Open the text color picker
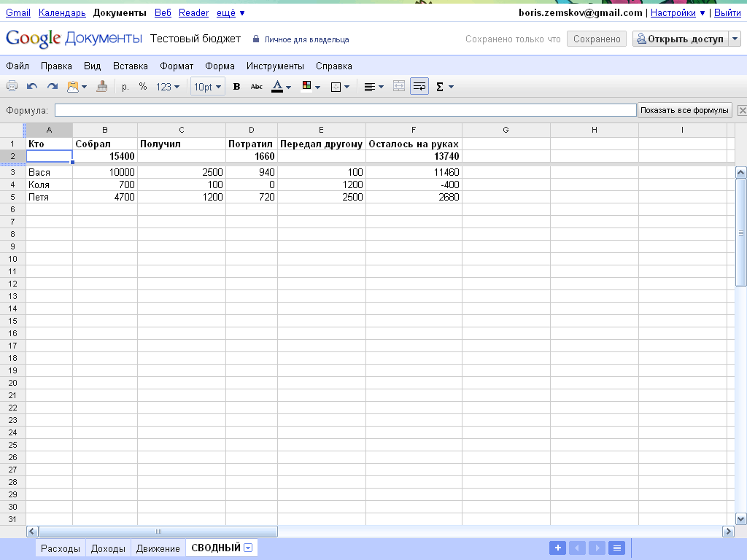The height and width of the screenshot is (560, 747). click(281, 87)
